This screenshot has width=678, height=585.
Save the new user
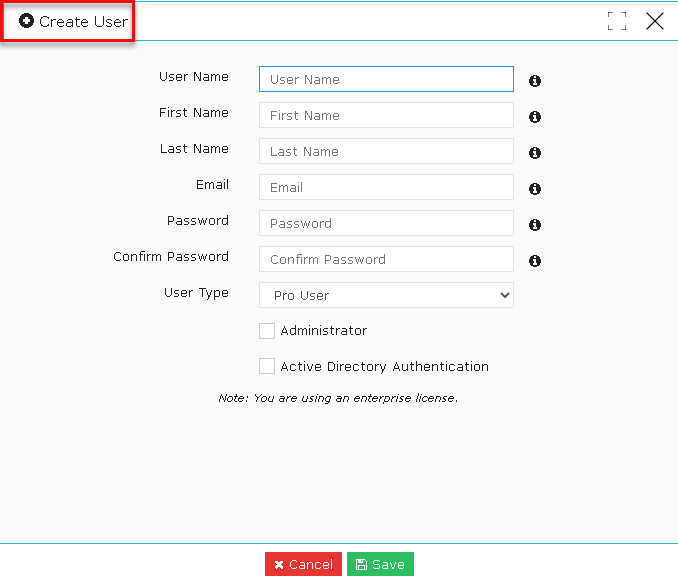tap(380, 564)
